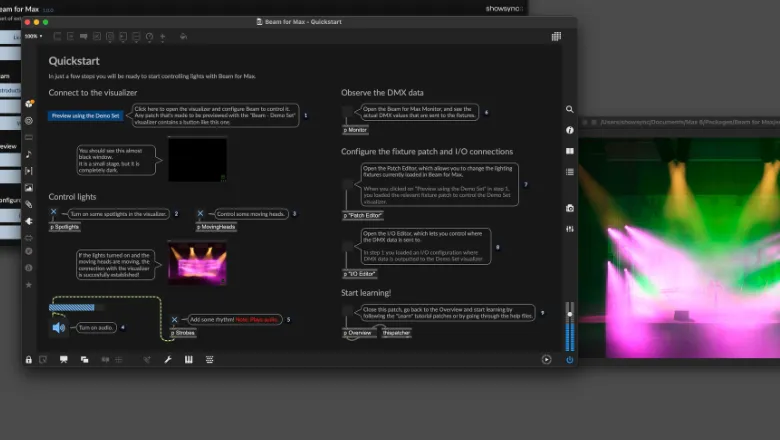
Task: Click the paint bucket format icon
Action: 184,36
